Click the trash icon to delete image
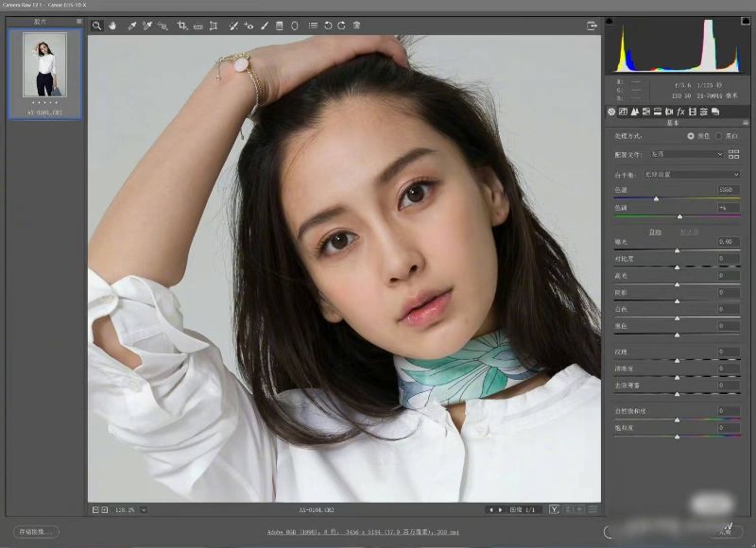 [x=356, y=26]
